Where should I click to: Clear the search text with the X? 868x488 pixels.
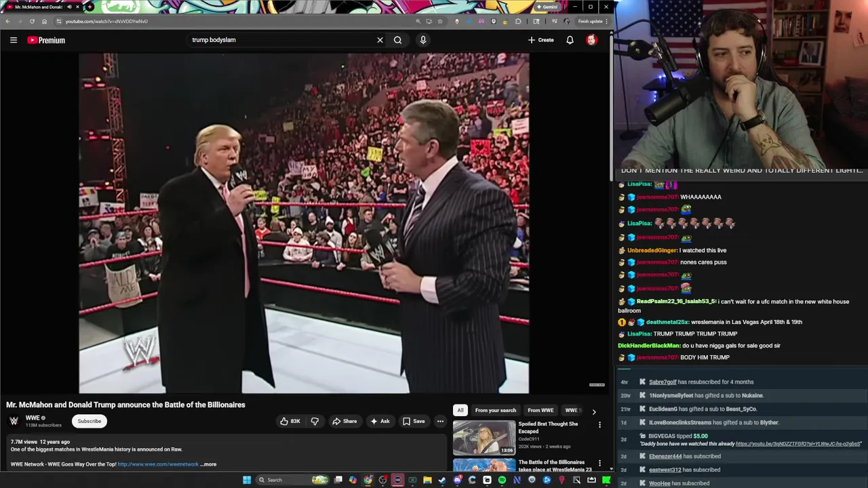tap(380, 40)
